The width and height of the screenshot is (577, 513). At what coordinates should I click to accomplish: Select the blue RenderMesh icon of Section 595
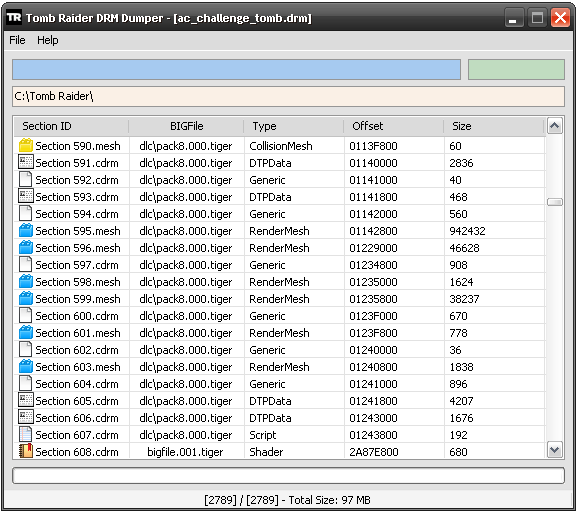point(26,230)
